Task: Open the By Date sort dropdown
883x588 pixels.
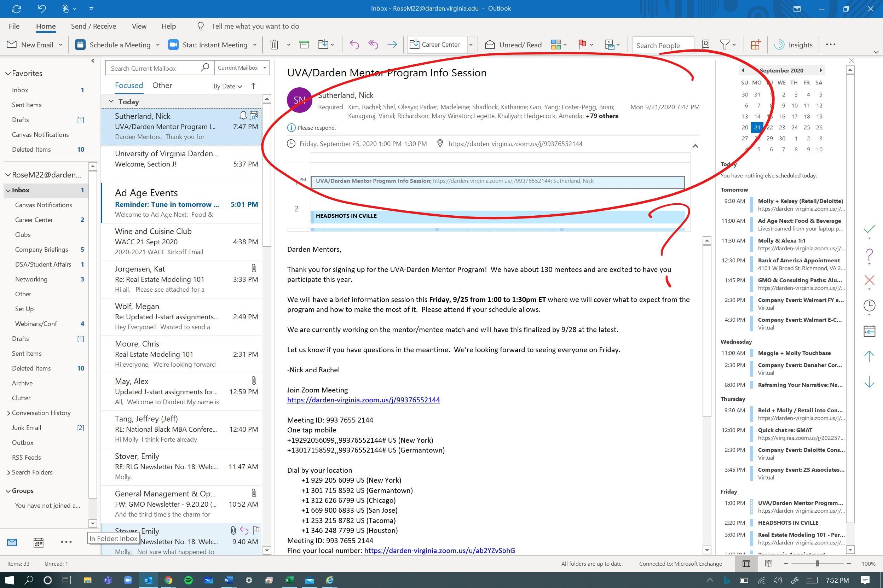Action: tap(228, 86)
